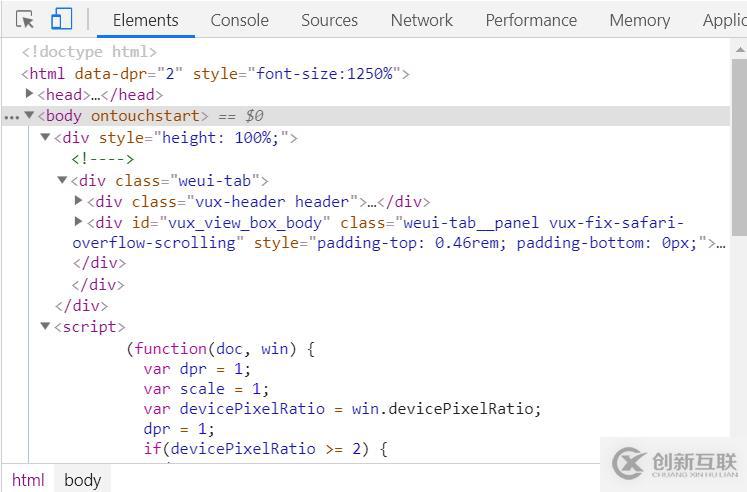Expand the head element node

click(30, 94)
